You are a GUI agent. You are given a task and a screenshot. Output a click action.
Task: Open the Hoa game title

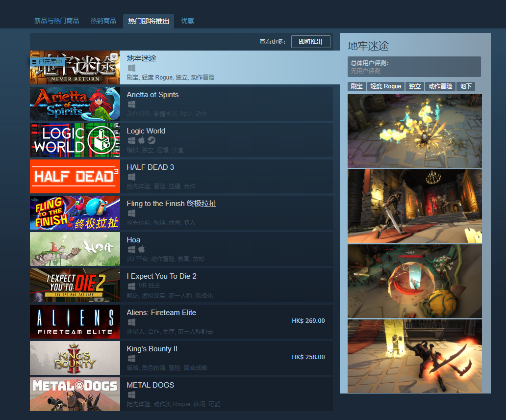[x=133, y=240]
